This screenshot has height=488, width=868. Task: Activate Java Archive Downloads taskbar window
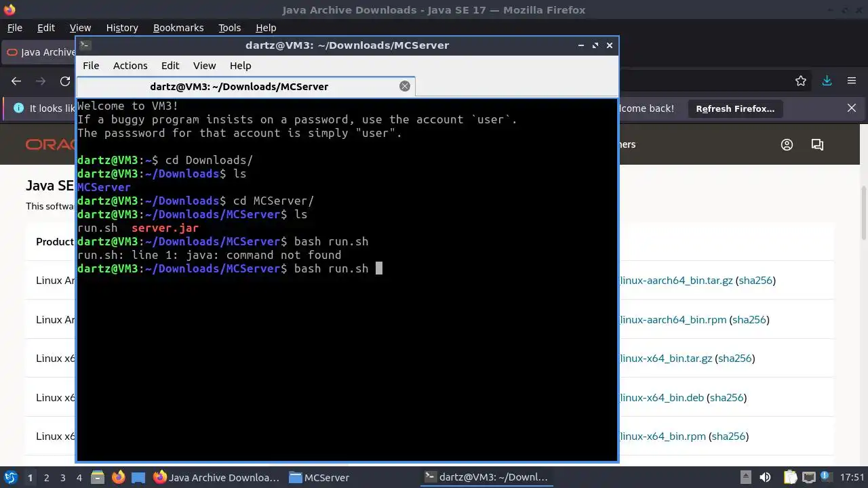216,478
